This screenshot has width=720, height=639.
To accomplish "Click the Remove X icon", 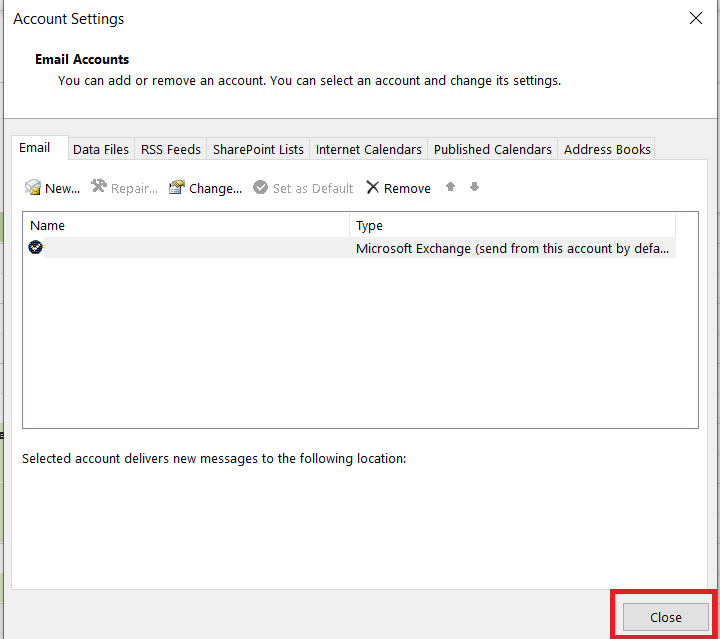I will 373,188.
